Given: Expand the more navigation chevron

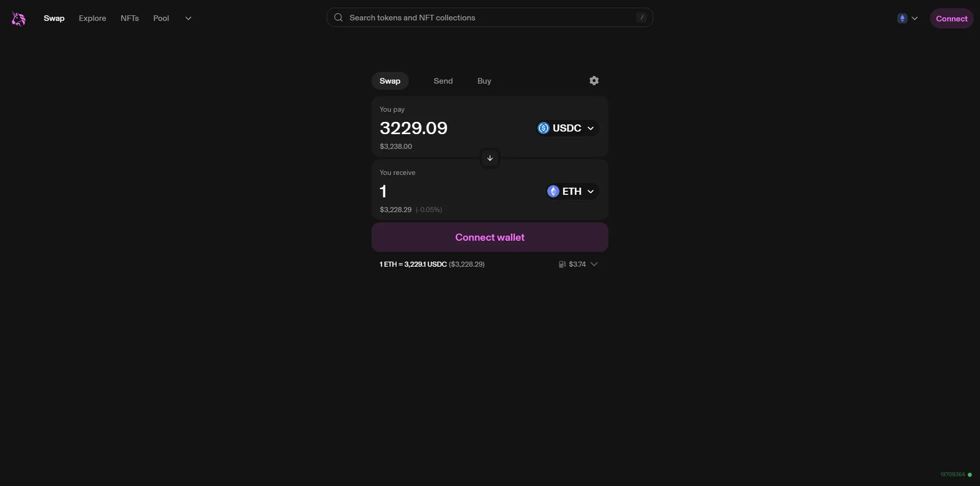Looking at the screenshot, I should [x=188, y=18].
